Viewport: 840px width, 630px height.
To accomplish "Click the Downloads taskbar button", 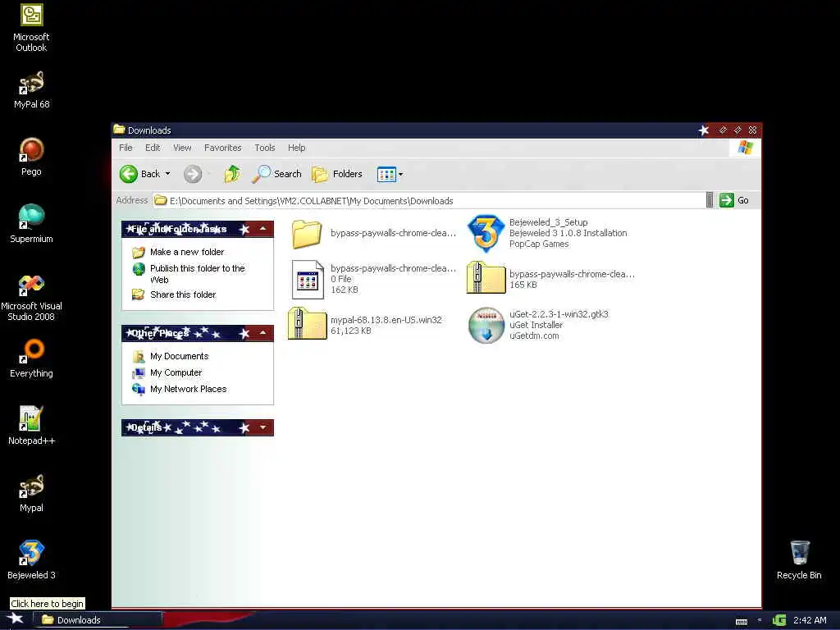I will click(x=98, y=619).
